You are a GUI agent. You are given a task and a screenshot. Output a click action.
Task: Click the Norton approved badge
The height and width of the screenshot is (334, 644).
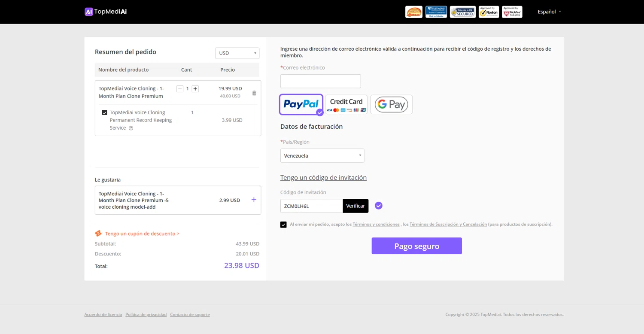tap(489, 12)
